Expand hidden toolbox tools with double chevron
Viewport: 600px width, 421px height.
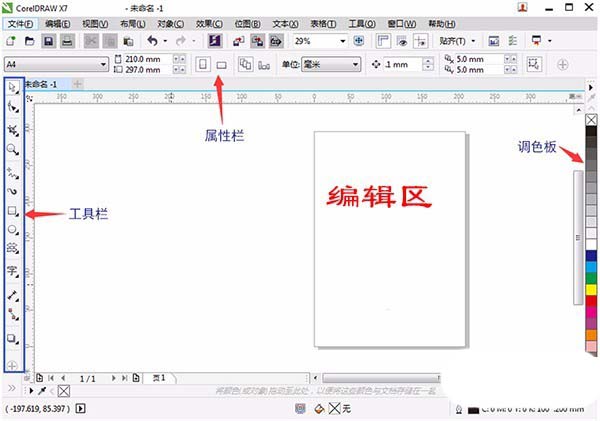click(x=12, y=388)
